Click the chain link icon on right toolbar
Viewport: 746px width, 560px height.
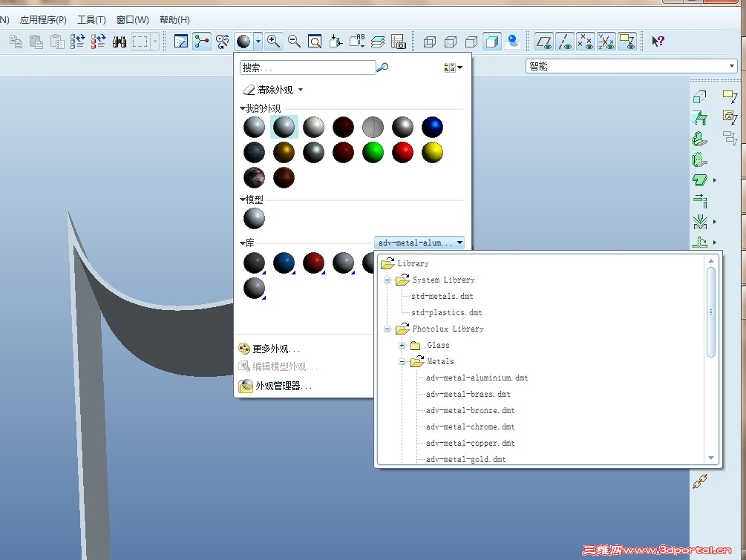click(699, 482)
